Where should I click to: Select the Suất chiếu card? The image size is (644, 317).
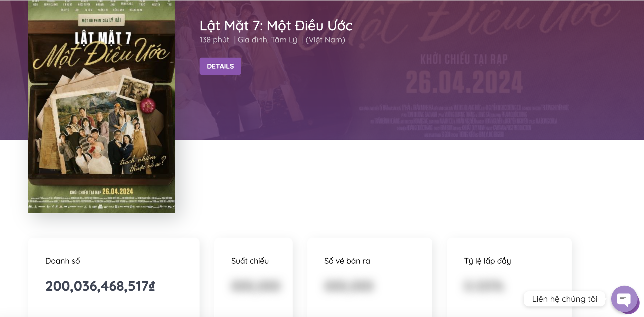point(253,277)
